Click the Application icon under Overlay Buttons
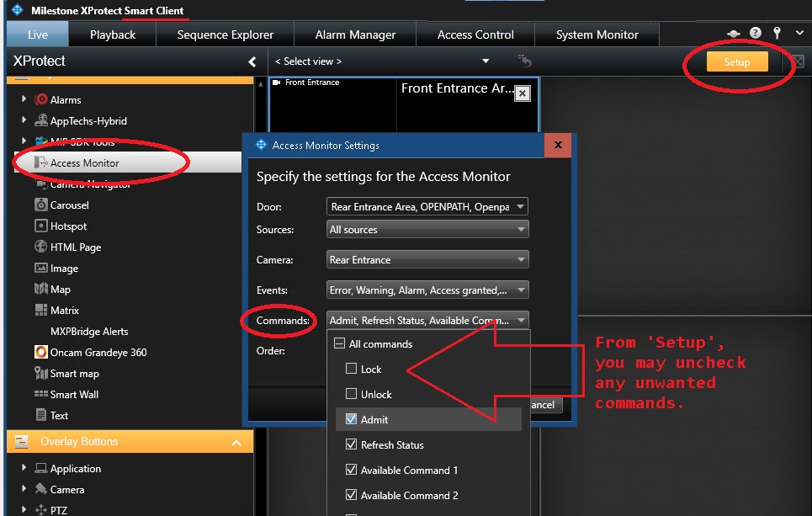 tap(40, 468)
